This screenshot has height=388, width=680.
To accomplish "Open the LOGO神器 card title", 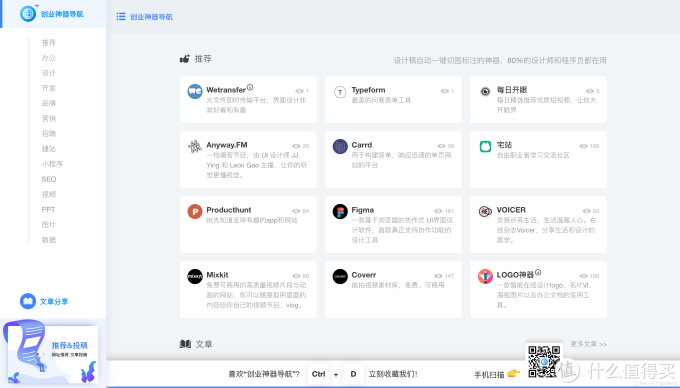I will click(515, 275).
